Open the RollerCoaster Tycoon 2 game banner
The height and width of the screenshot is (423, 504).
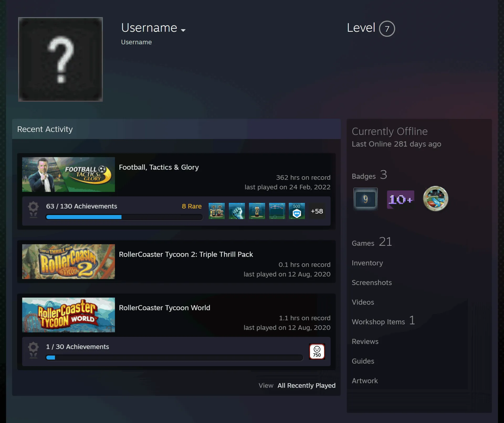[69, 261]
